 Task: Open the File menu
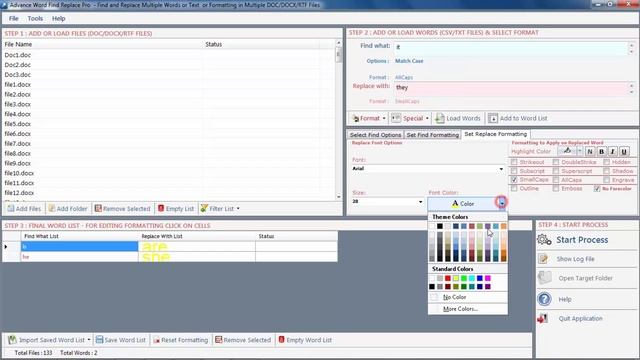(x=13, y=18)
